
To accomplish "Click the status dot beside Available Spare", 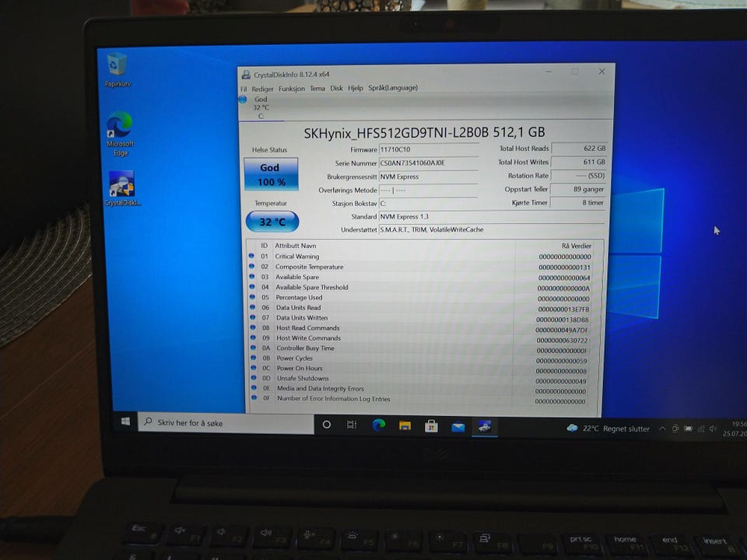I will click(252, 276).
